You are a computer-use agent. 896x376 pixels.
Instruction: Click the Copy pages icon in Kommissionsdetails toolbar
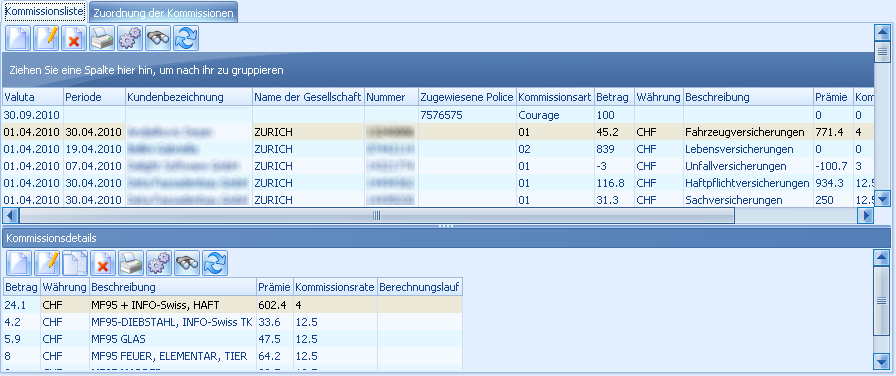pos(75,263)
